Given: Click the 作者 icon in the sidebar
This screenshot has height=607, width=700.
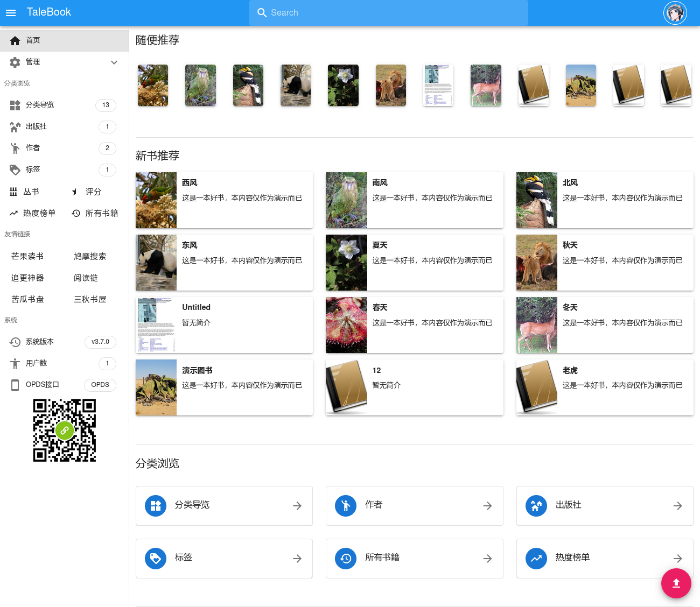Looking at the screenshot, I should coord(15,148).
